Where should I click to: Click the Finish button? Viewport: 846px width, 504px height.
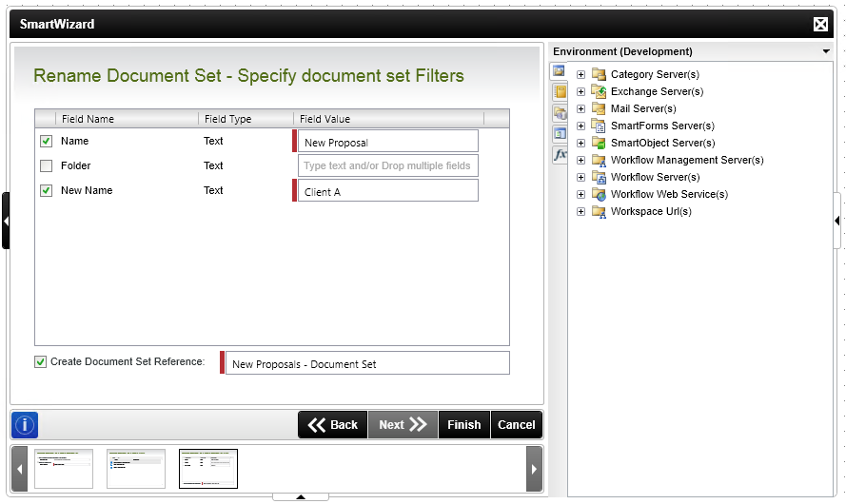click(x=463, y=425)
